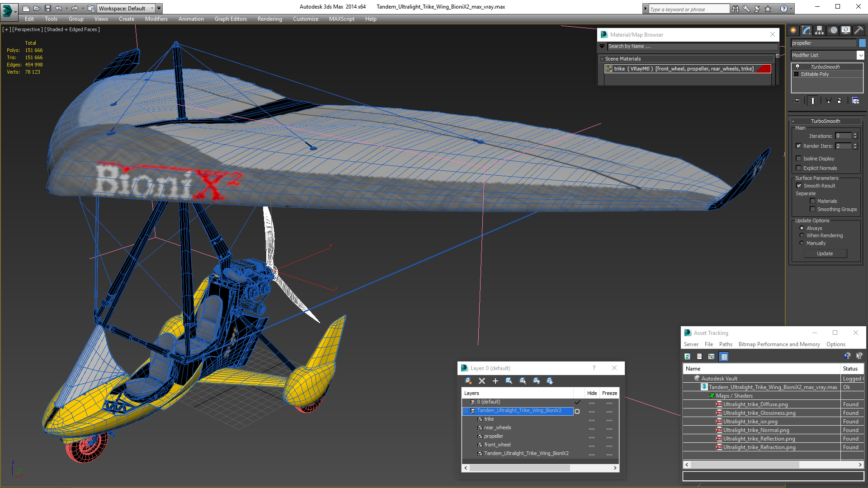Toggle Smooth Result checkbox

point(799,186)
